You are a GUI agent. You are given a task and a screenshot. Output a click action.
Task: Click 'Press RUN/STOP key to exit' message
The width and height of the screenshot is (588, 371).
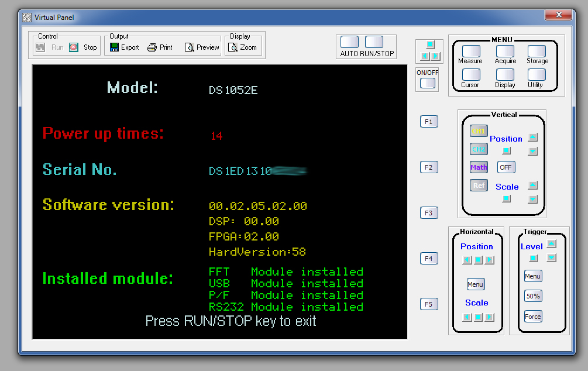click(x=231, y=321)
